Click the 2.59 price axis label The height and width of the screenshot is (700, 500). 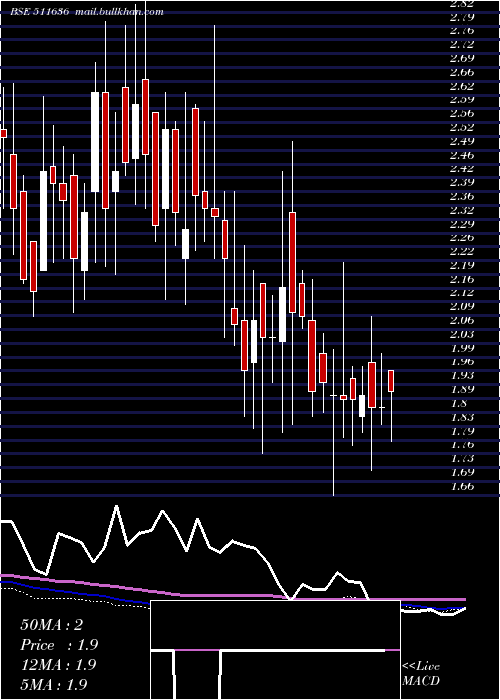click(462, 100)
